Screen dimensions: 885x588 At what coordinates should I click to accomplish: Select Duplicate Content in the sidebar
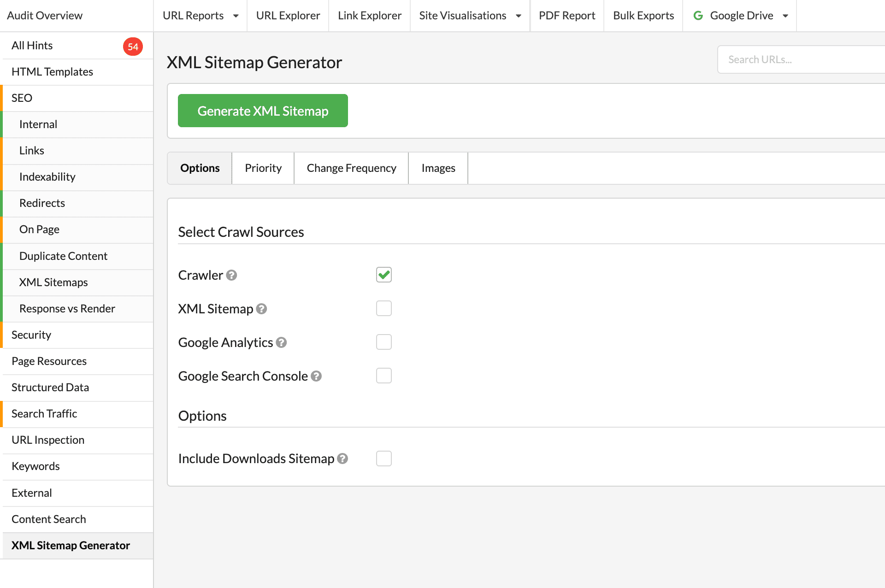(63, 256)
